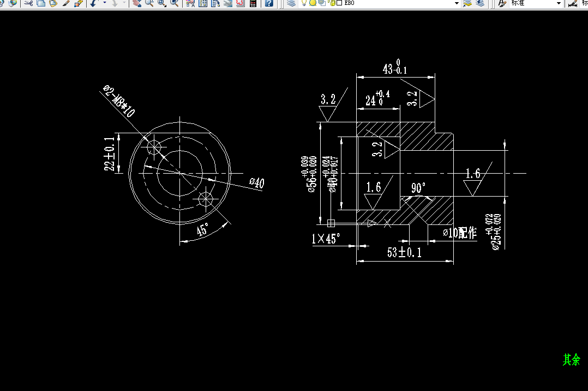Viewport: 588px width, 391px height.
Task: Toggle the layer freeze sun icon
Action: coord(313,4)
